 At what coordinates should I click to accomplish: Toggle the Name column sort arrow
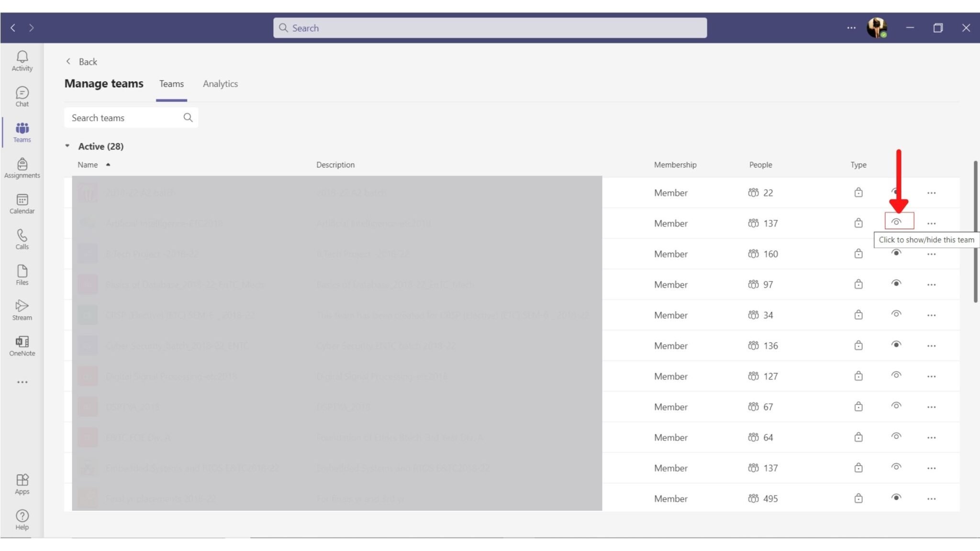pyautogui.click(x=108, y=164)
